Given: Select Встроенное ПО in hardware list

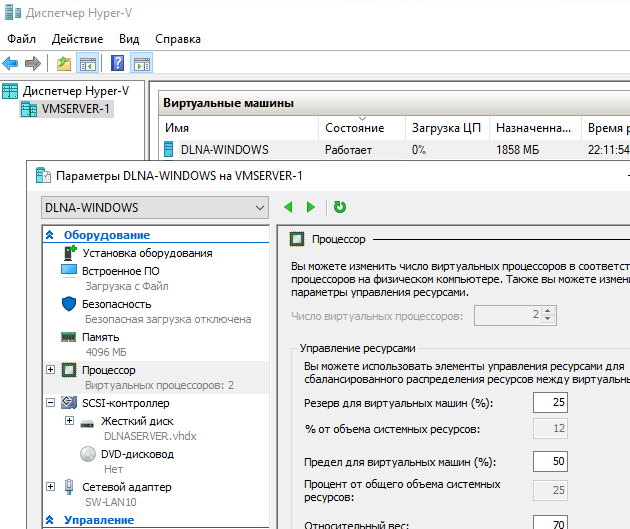Looking at the screenshot, I should pos(121,271).
